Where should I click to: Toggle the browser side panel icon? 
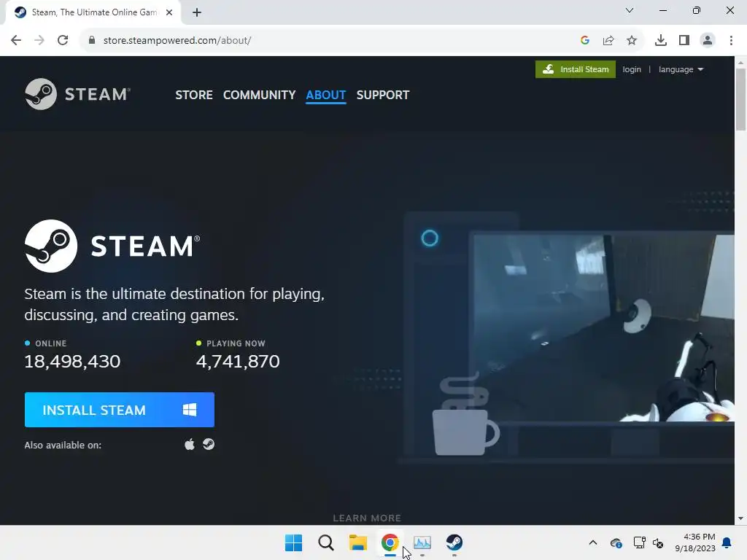click(x=684, y=41)
